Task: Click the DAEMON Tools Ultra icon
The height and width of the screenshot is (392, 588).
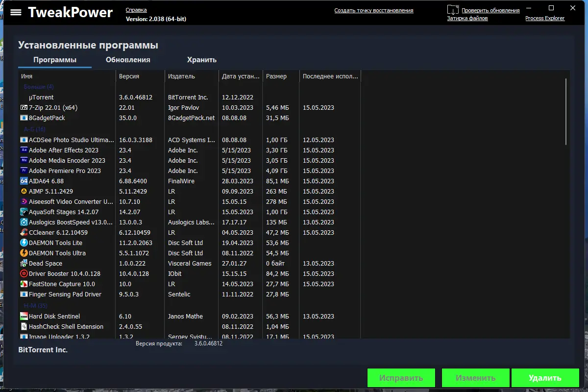Action: coord(24,253)
